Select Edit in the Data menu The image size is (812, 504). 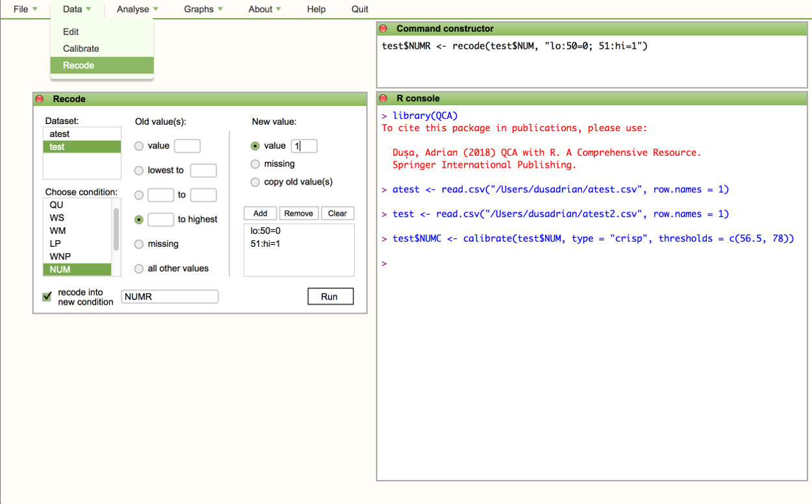[x=71, y=32]
